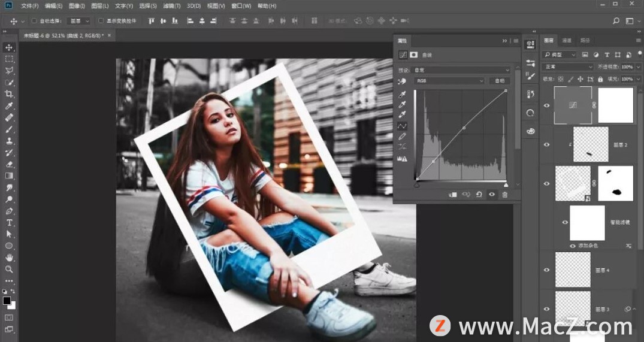Hide layer 图层 4

coord(547,270)
